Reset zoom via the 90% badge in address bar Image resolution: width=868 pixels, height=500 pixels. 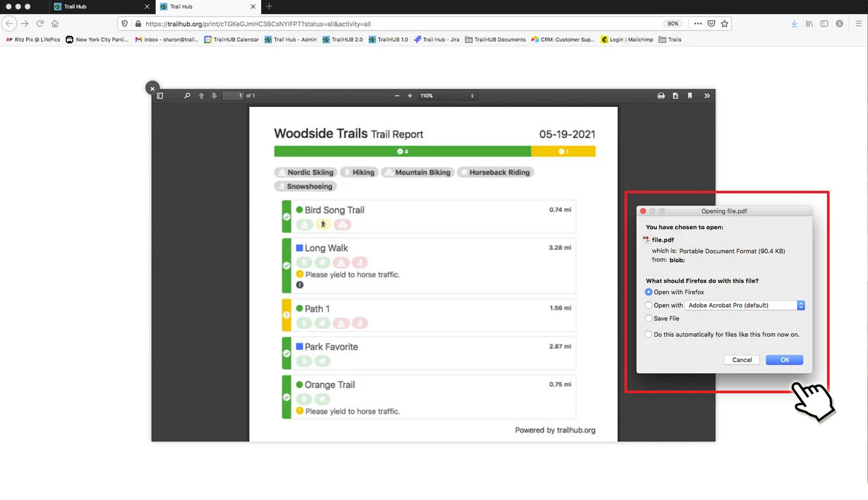tap(673, 23)
